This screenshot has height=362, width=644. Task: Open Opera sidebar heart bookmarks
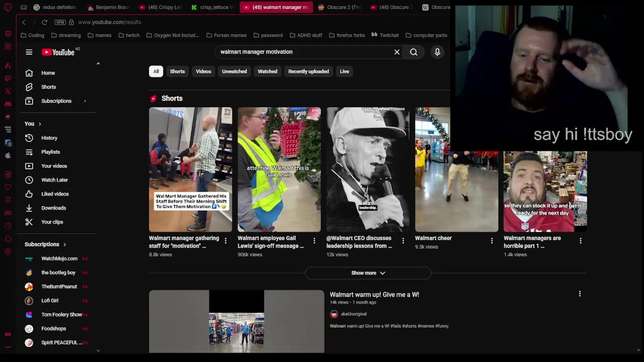[x=8, y=188]
